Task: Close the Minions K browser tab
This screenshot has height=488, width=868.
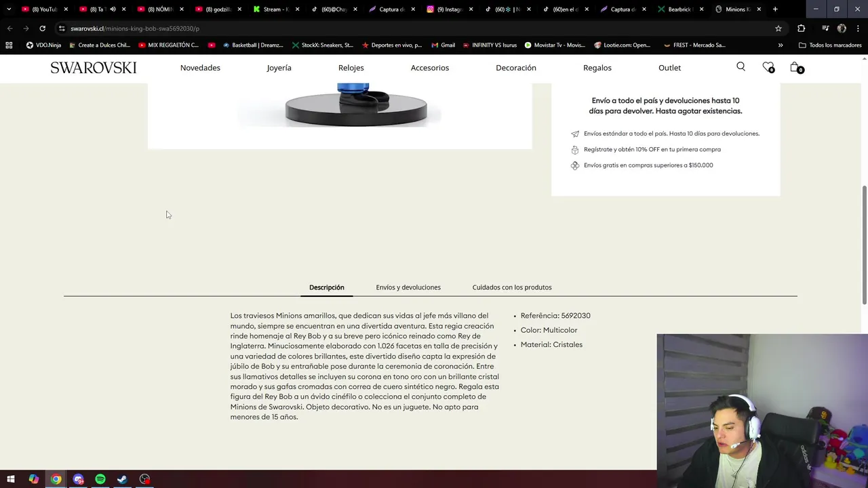Action: pos(759,9)
